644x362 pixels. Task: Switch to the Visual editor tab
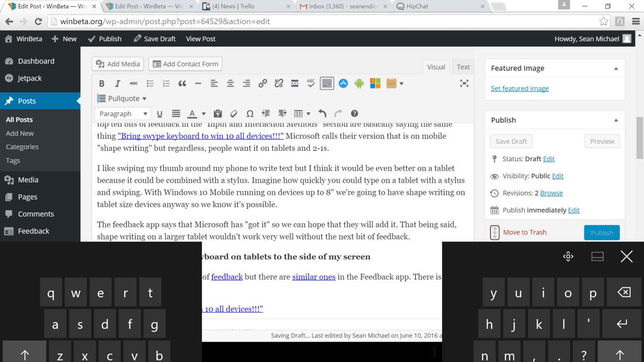click(x=436, y=67)
